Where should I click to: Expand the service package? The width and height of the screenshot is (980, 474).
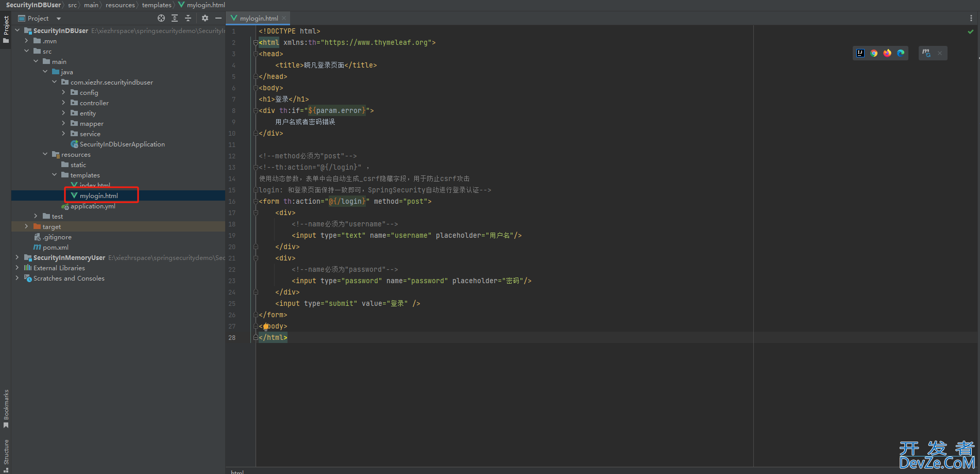(63, 134)
